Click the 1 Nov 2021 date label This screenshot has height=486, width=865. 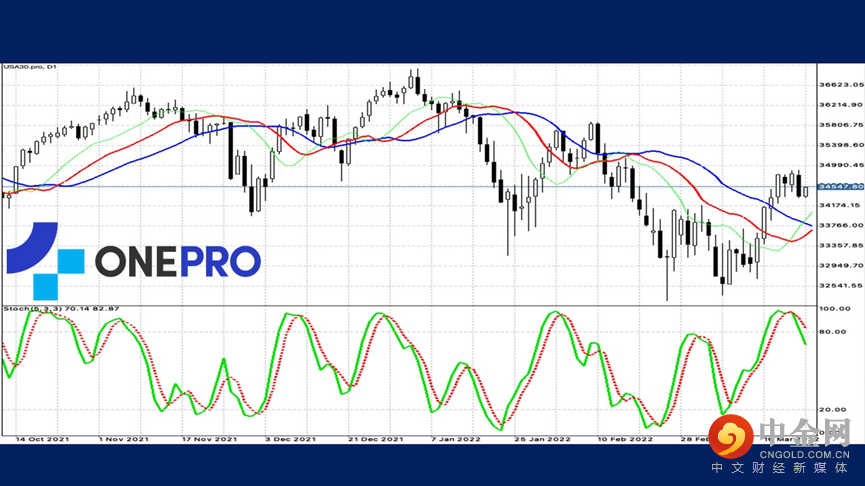click(124, 439)
